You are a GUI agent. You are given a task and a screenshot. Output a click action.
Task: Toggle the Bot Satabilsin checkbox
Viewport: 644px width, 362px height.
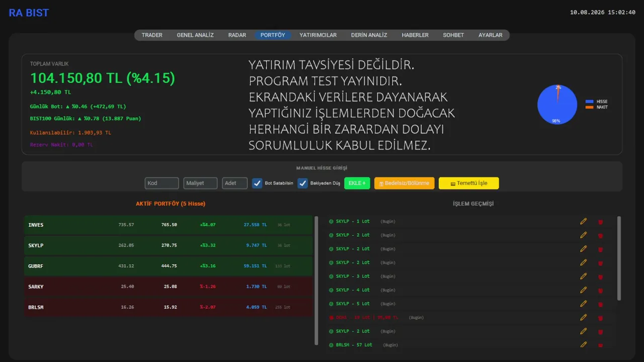click(x=257, y=183)
